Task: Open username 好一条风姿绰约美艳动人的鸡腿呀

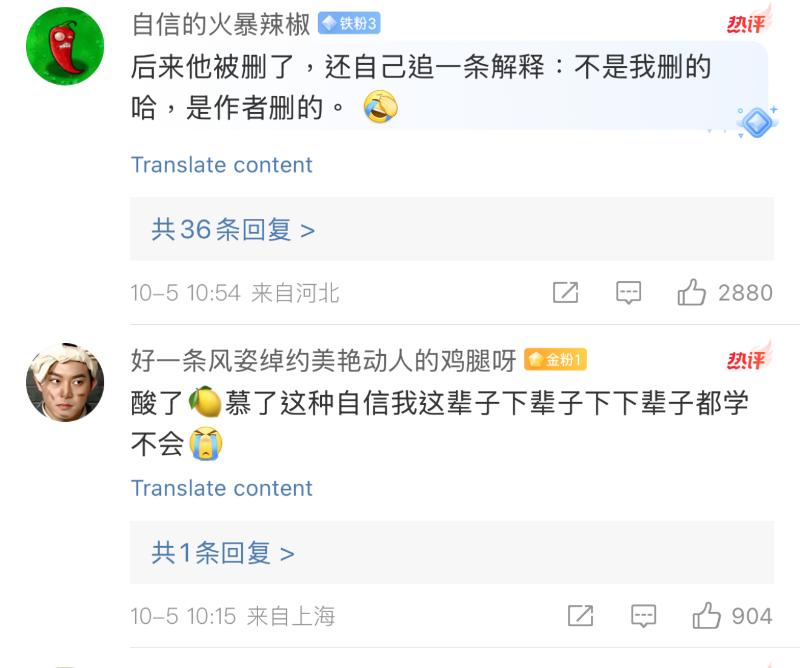Action: (323, 360)
